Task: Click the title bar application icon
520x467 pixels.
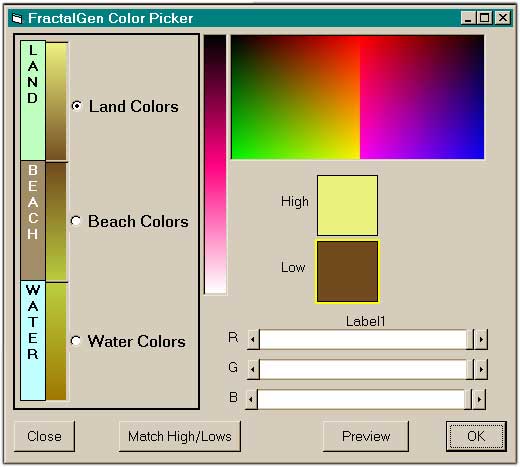Action: tap(17, 19)
